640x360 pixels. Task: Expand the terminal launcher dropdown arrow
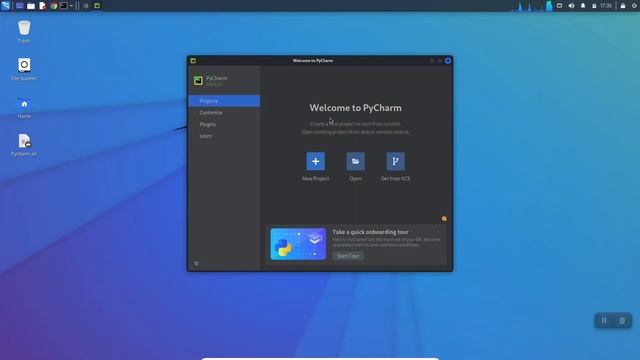click(x=71, y=6)
